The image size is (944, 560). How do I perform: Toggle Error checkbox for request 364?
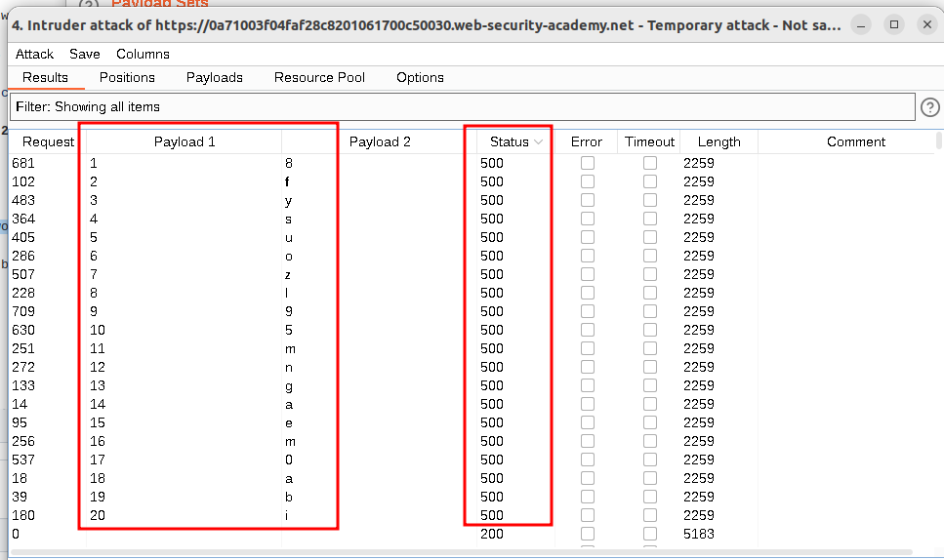click(x=588, y=219)
